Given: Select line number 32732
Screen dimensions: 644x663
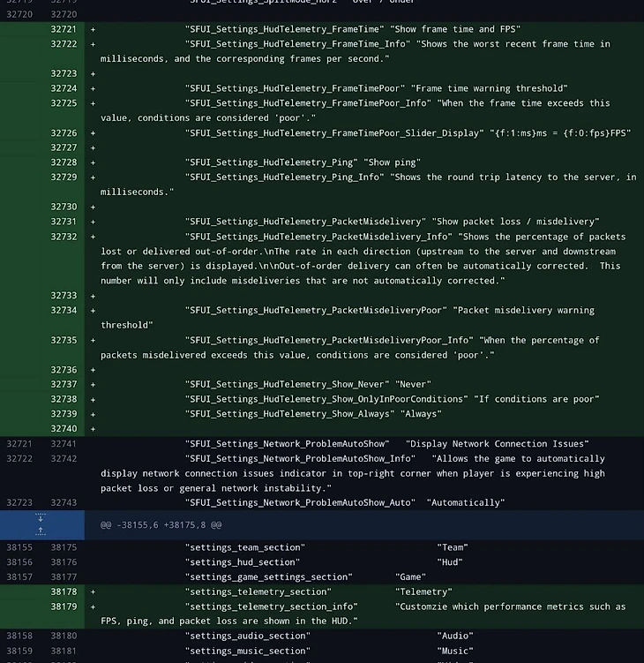Looking at the screenshot, I should 64,237.
